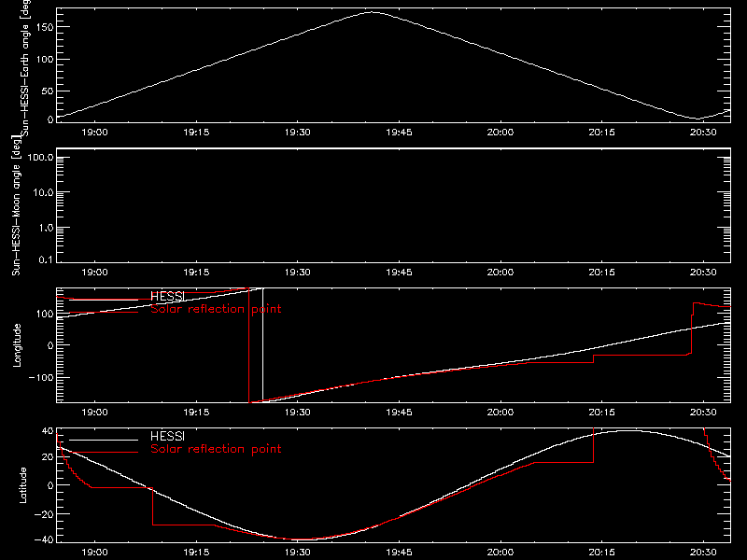Select the HESSI legend label in Latitude plot
The image size is (747, 560).
coord(167,436)
